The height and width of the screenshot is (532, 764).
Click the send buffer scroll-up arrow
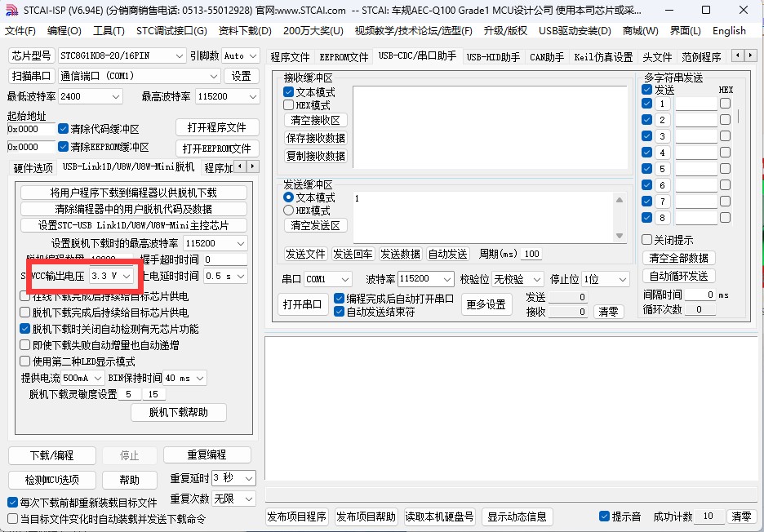tap(620, 200)
